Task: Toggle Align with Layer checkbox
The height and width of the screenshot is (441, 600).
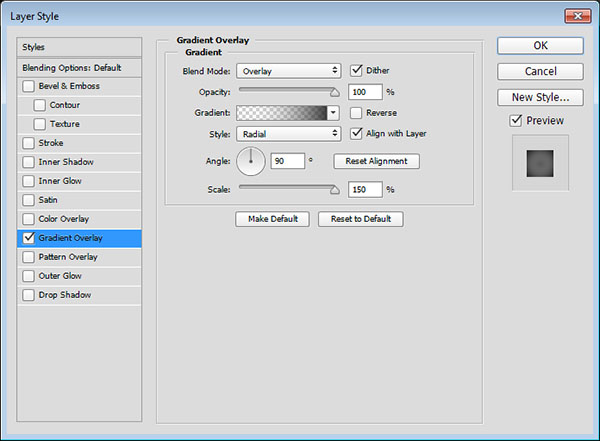Action: pos(357,133)
